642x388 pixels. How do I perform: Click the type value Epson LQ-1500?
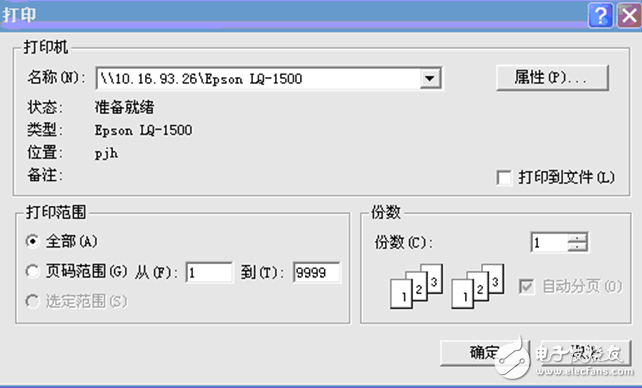pos(143,131)
